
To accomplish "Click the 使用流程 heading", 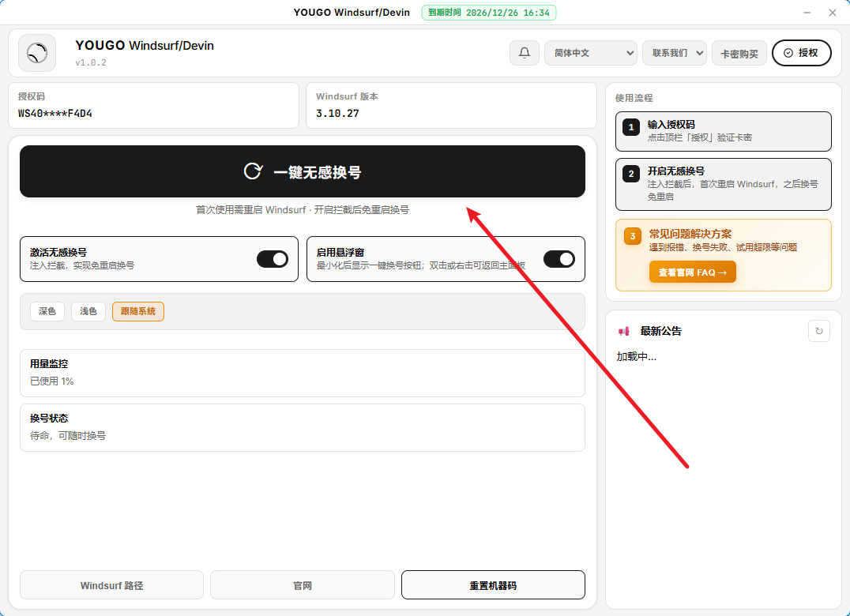I will [634, 98].
